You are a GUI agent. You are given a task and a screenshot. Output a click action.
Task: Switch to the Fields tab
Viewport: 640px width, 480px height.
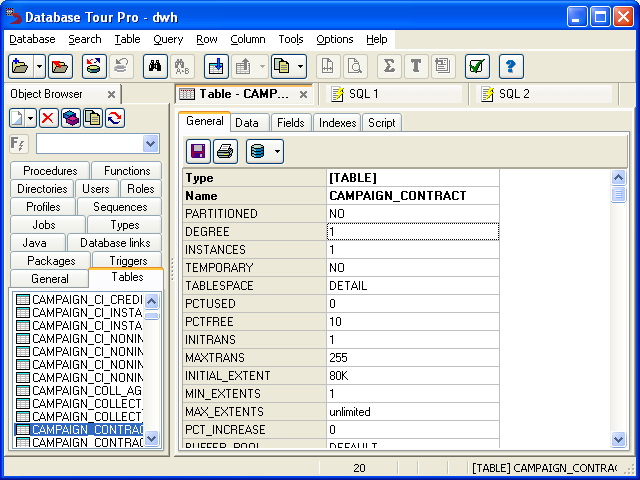point(291,123)
